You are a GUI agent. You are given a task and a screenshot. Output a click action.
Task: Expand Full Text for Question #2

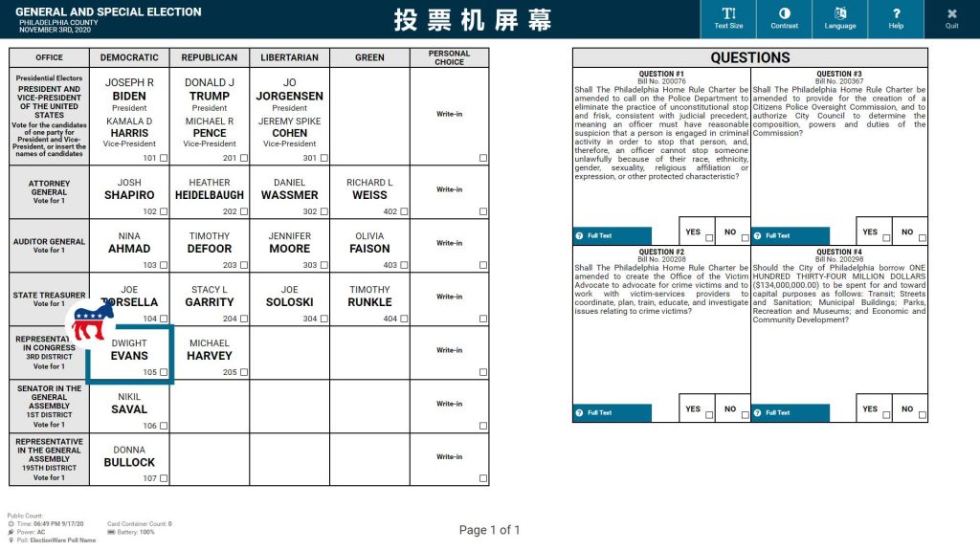(x=612, y=412)
